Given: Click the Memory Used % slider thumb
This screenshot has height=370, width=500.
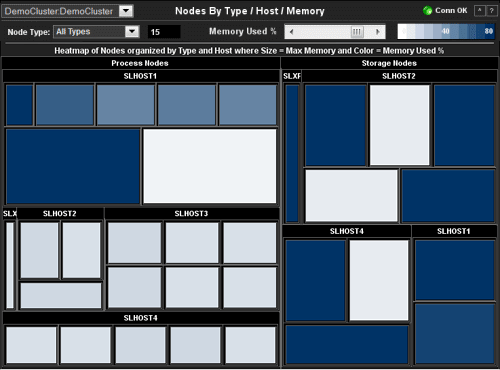Looking at the screenshot, I should pos(357,32).
